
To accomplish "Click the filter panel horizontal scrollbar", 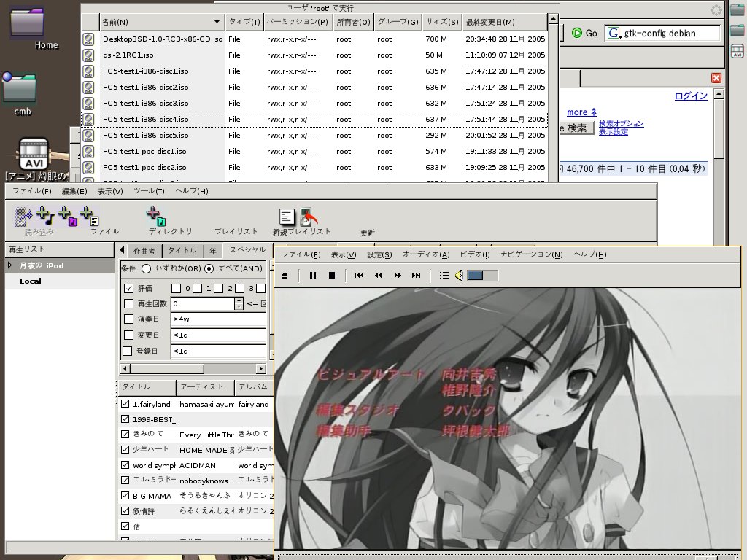I will [193, 368].
